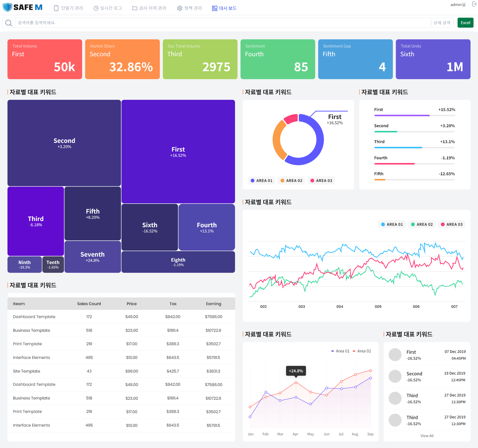Click the inspection history folder icon
This screenshot has width=478, height=448.
pos(135,8)
